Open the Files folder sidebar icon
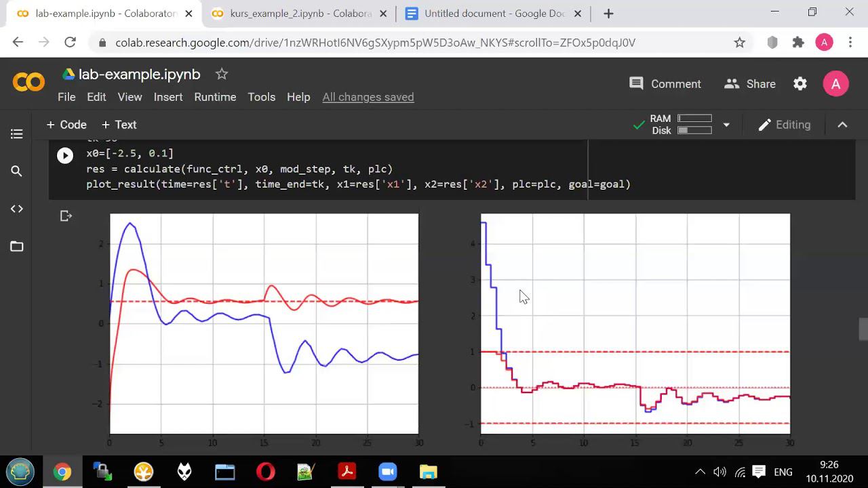 pos(17,246)
